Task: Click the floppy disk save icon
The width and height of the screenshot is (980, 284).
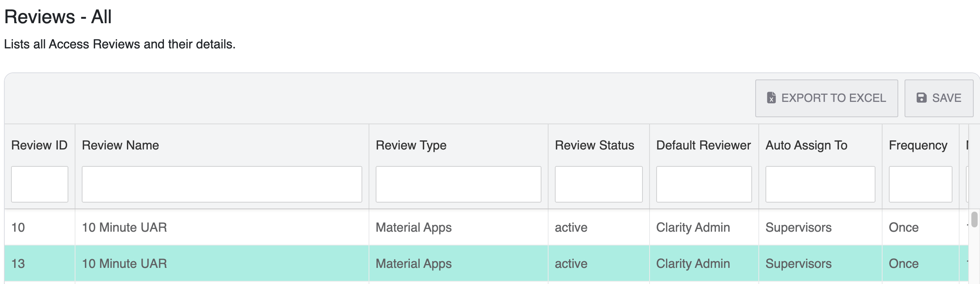Action: coord(921,98)
